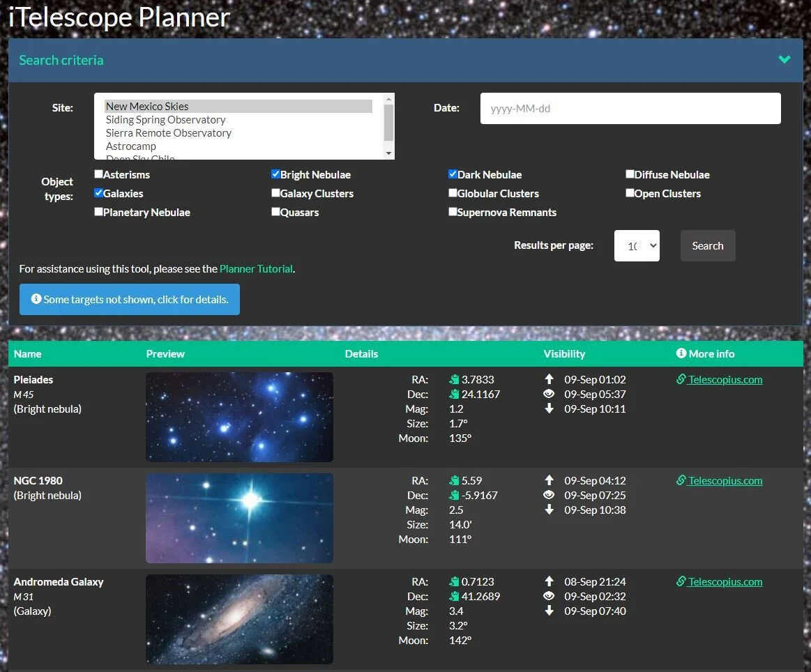
Task: Disable the Bright Nebulae checkbox
Action: tap(275, 174)
